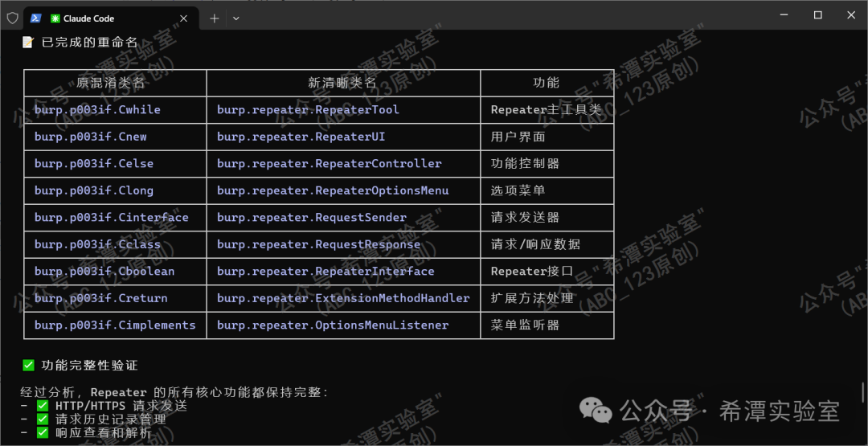
Task: Click the 功能 column header
Action: click(x=547, y=83)
